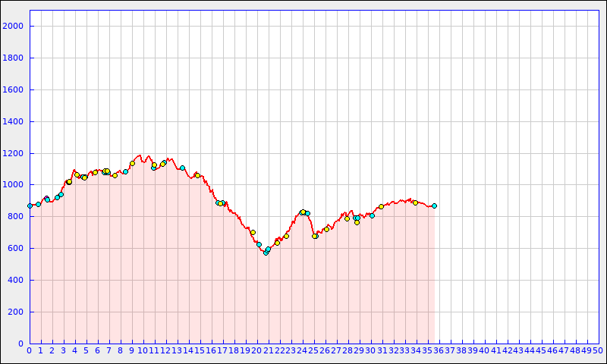Select the yellow marker near distance 26
The image size is (607, 364).
[x=326, y=229]
